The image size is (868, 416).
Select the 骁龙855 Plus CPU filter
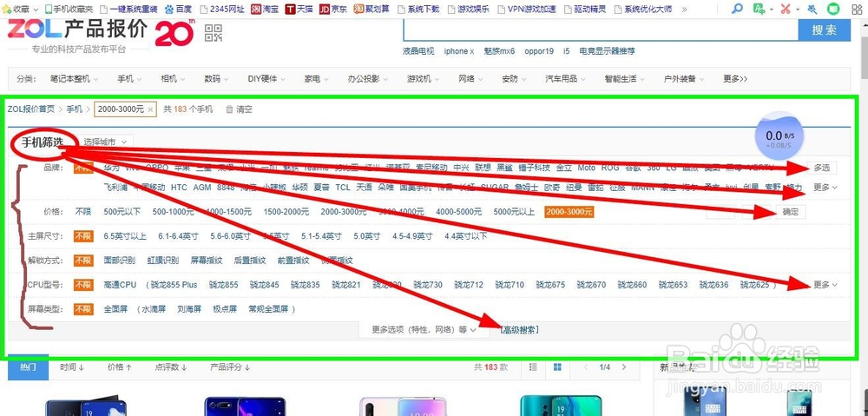point(173,285)
